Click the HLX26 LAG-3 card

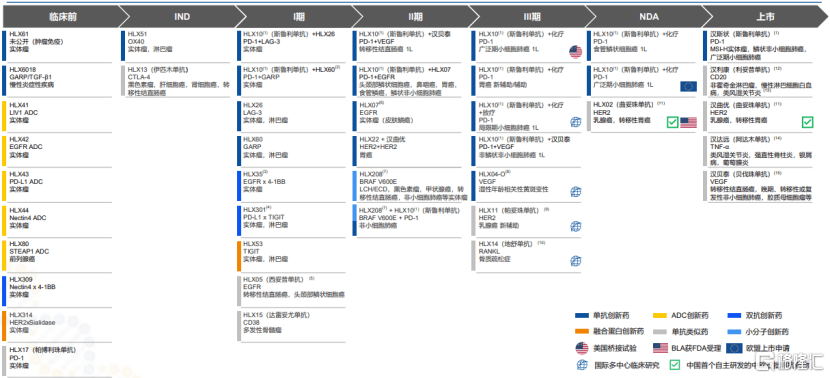[x=291, y=116]
